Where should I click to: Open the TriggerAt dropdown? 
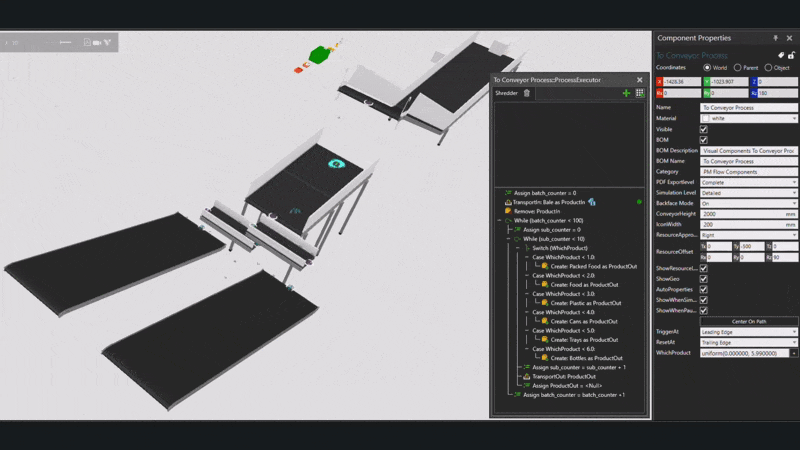794,331
